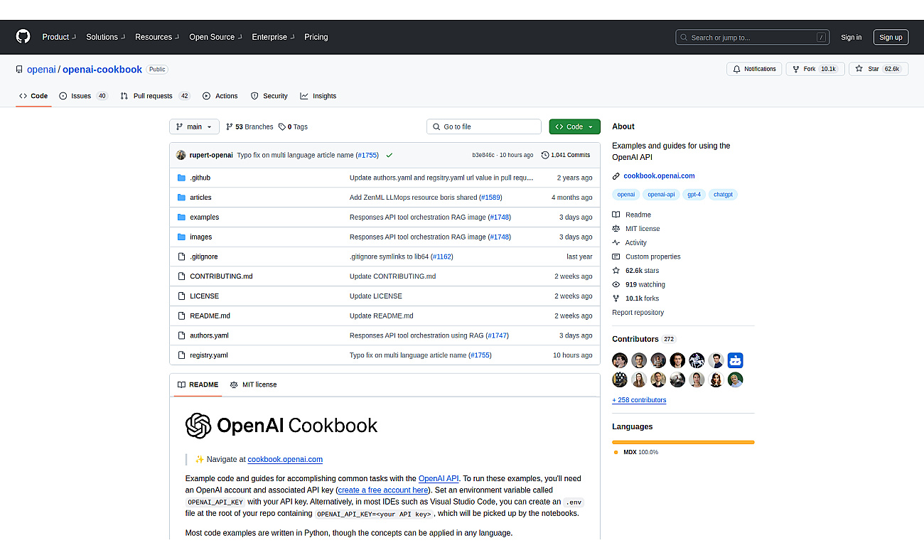Viewport: 924px width, 560px height.
Task: Click rupert-openai avatar image
Action: tap(181, 155)
